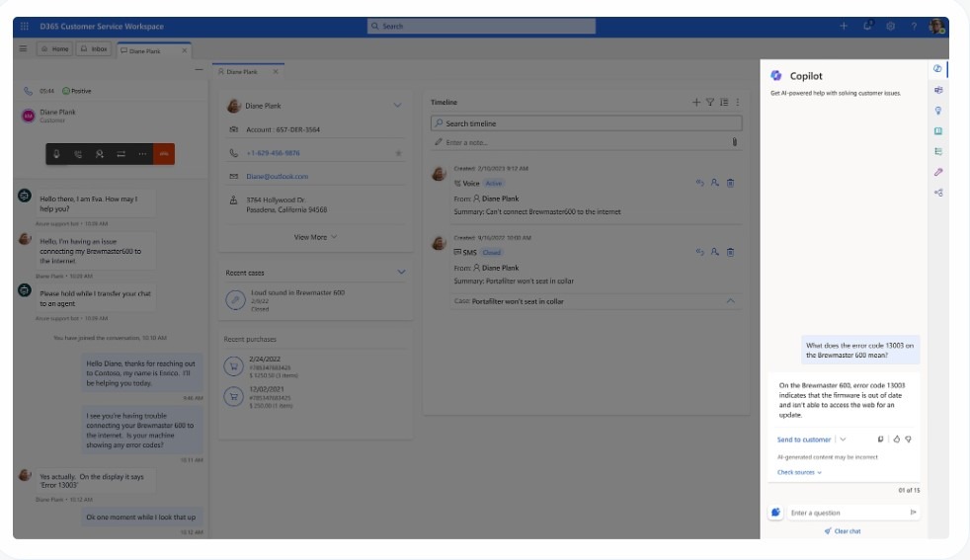
Task: Open the lightbulb Smart assist icon
Action: [938, 111]
